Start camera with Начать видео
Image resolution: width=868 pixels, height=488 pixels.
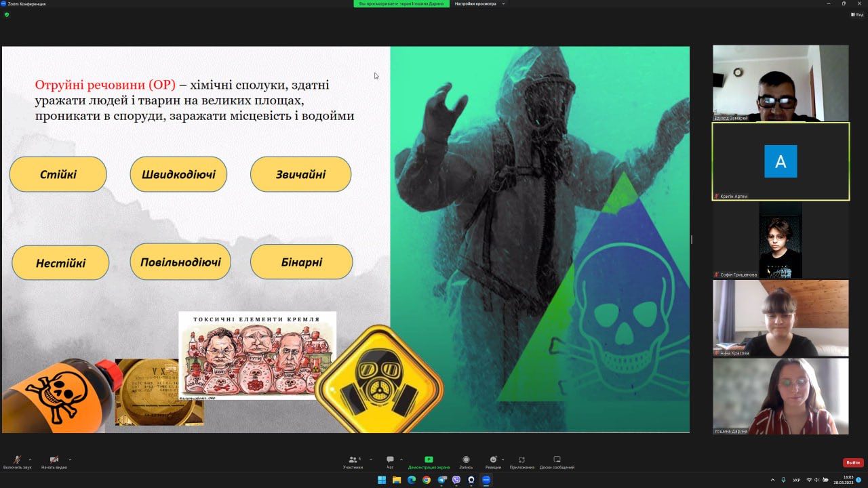(x=54, y=460)
